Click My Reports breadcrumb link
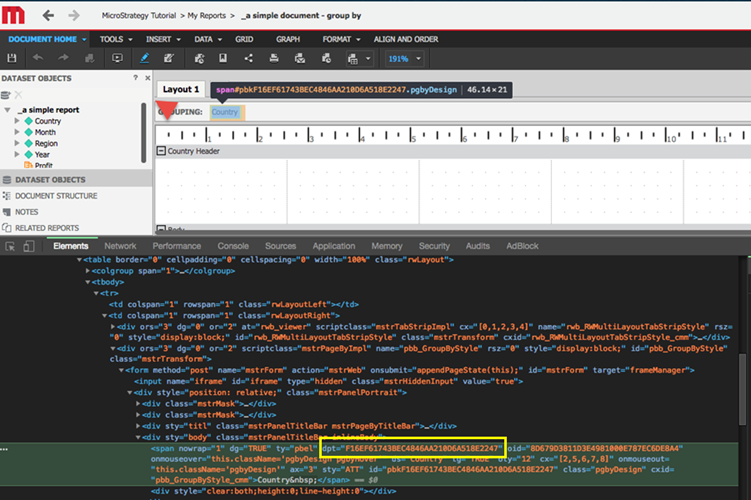Image resolution: width=751 pixels, height=500 pixels. pos(208,17)
